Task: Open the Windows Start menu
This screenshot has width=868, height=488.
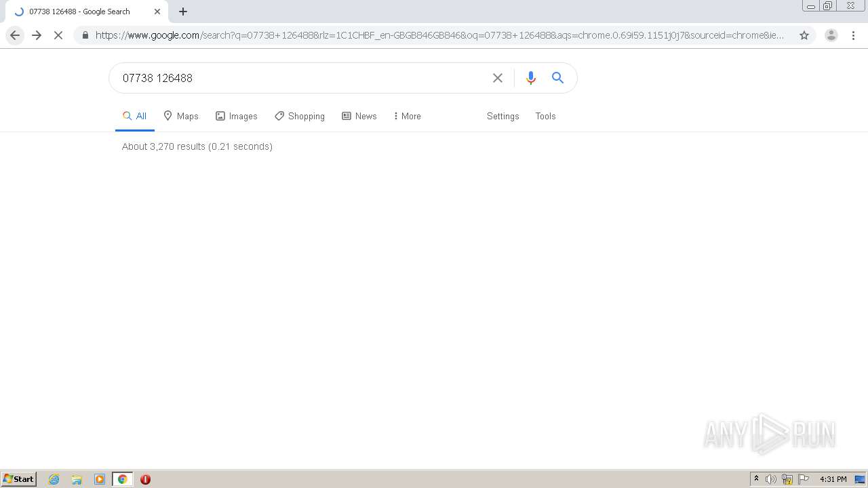Action: click(19, 479)
